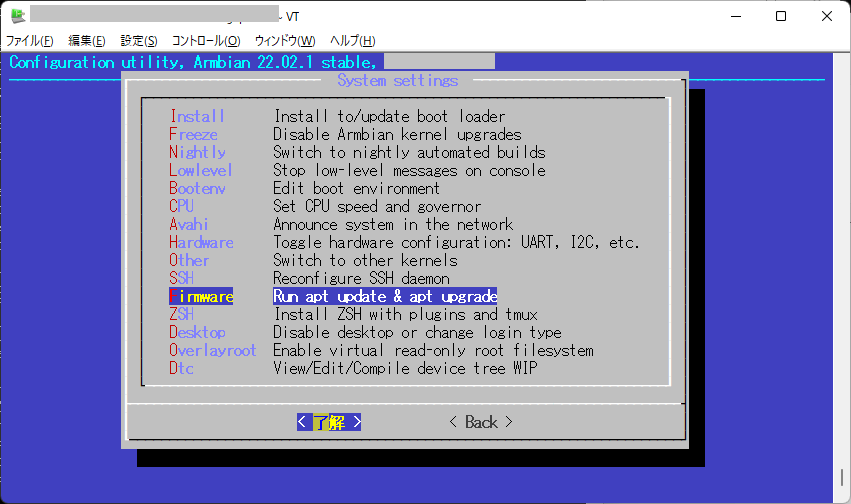Open the ファイル(F) menu

point(29,41)
